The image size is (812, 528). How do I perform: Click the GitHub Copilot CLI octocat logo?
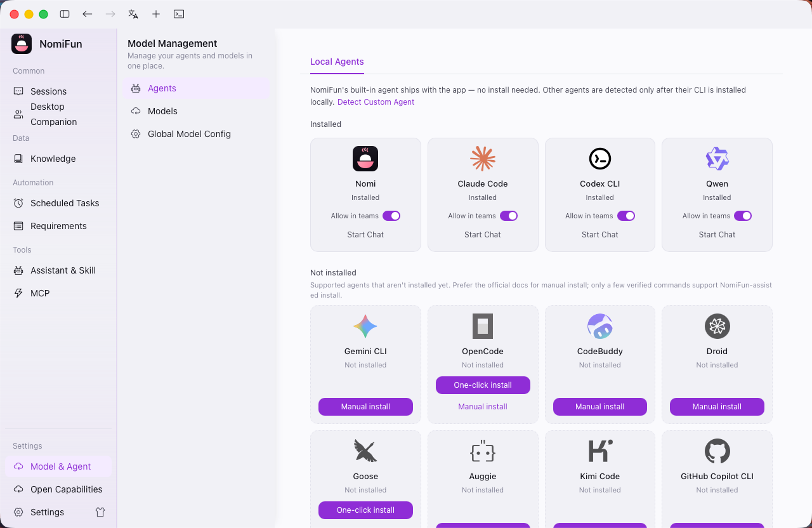(x=717, y=451)
